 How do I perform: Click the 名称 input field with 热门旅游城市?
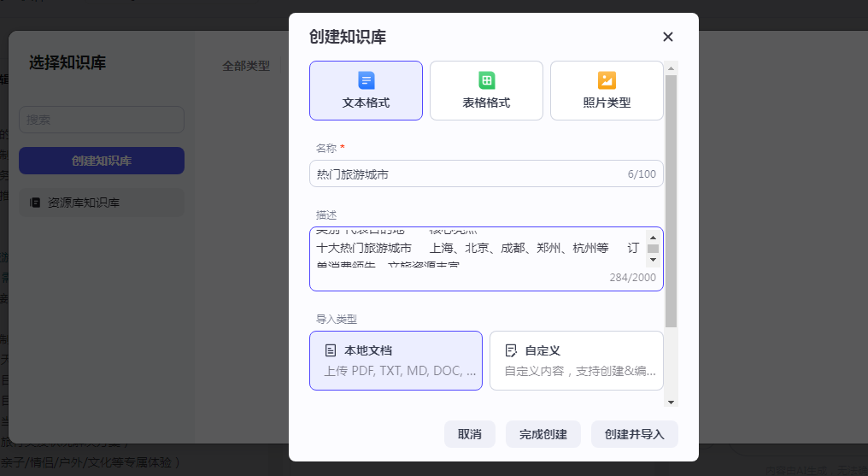tap(486, 173)
